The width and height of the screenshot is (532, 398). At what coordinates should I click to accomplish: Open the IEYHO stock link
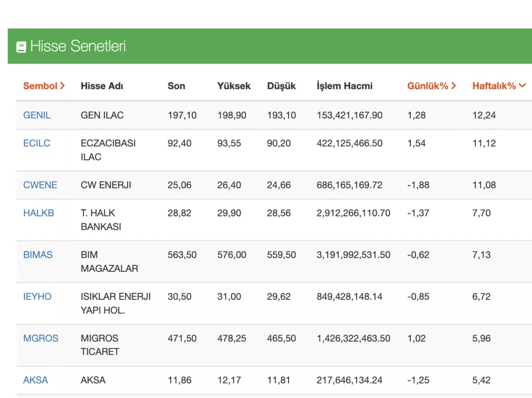coord(37,296)
